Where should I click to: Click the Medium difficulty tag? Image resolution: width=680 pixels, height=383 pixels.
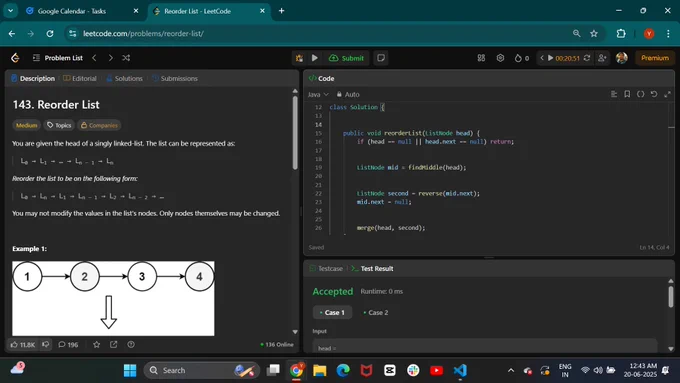(x=26, y=125)
